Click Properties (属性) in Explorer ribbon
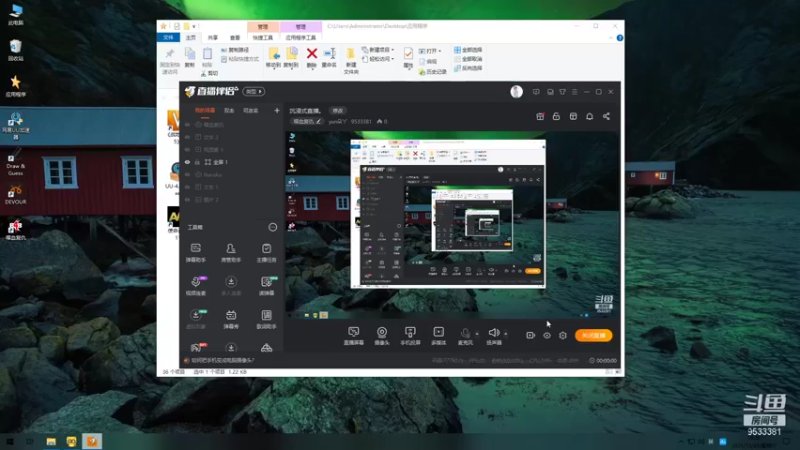 [x=408, y=58]
